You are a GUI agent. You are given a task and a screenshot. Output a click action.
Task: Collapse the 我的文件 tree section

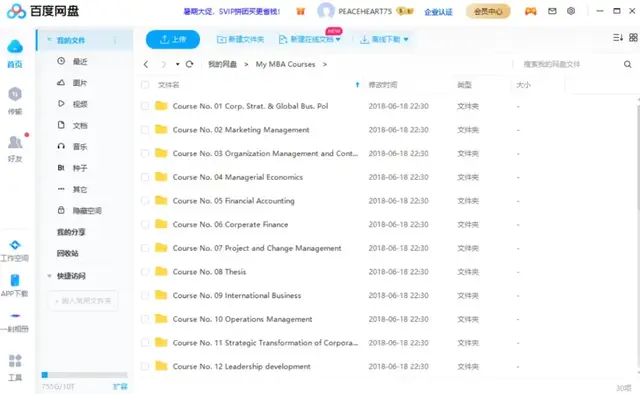49,40
